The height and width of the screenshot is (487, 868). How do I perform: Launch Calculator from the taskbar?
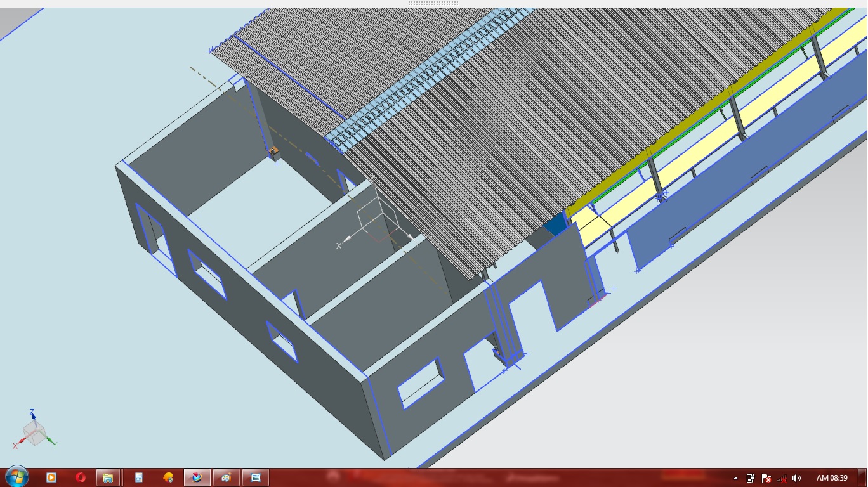tap(138, 477)
